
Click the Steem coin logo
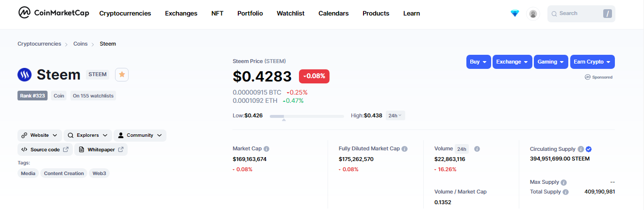tap(24, 75)
